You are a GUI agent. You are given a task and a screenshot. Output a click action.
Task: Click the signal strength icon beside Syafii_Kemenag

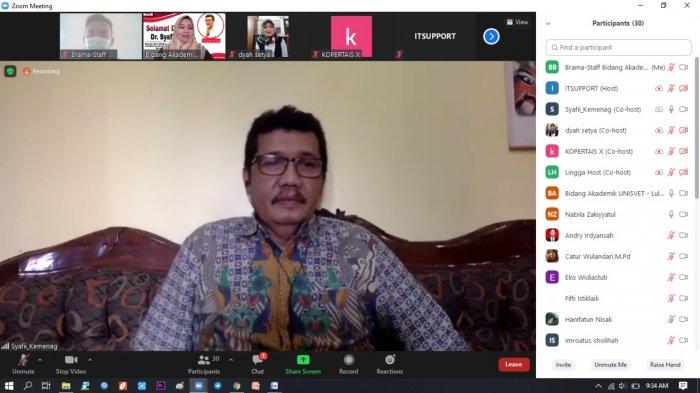(x=5, y=346)
